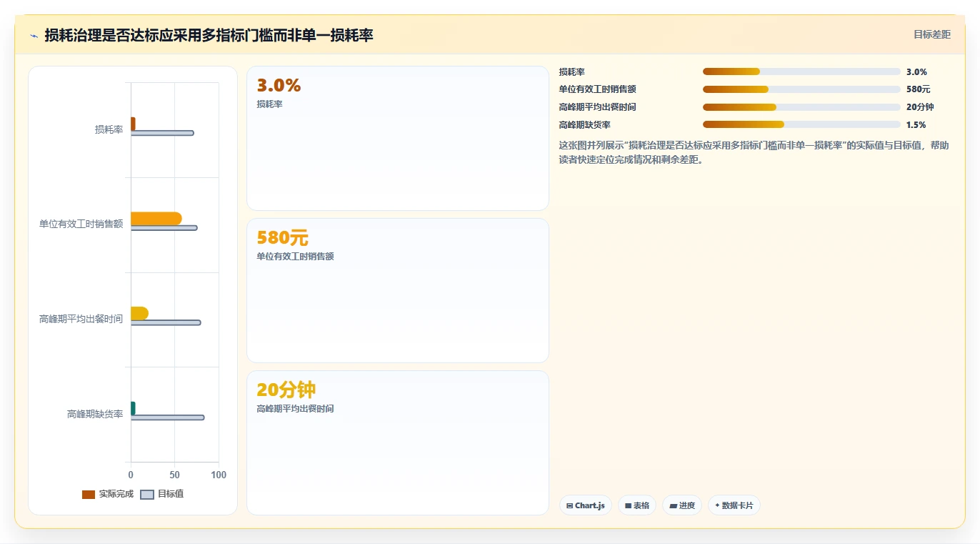Toggle the 实际完成 legend swatch
Viewport: 980px width, 544px height.
point(89,495)
